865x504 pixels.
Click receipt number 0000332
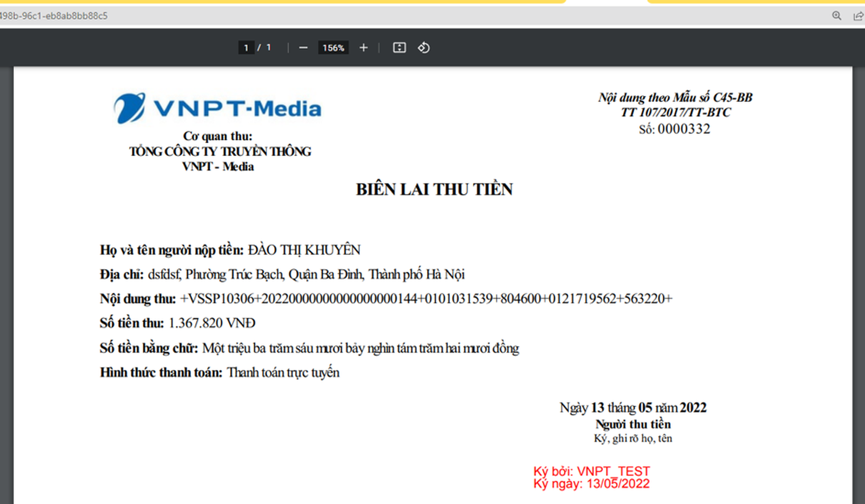click(x=683, y=129)
